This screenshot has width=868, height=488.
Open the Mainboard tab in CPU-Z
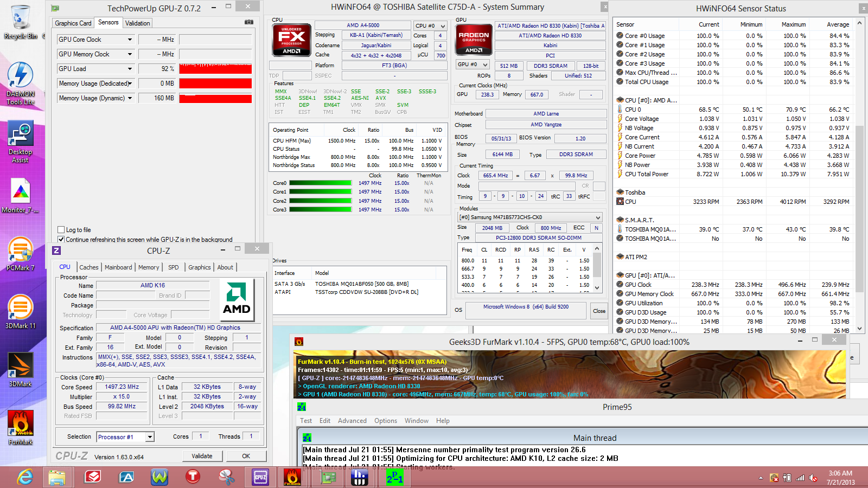pyautogui.click(x=118, y=267)
